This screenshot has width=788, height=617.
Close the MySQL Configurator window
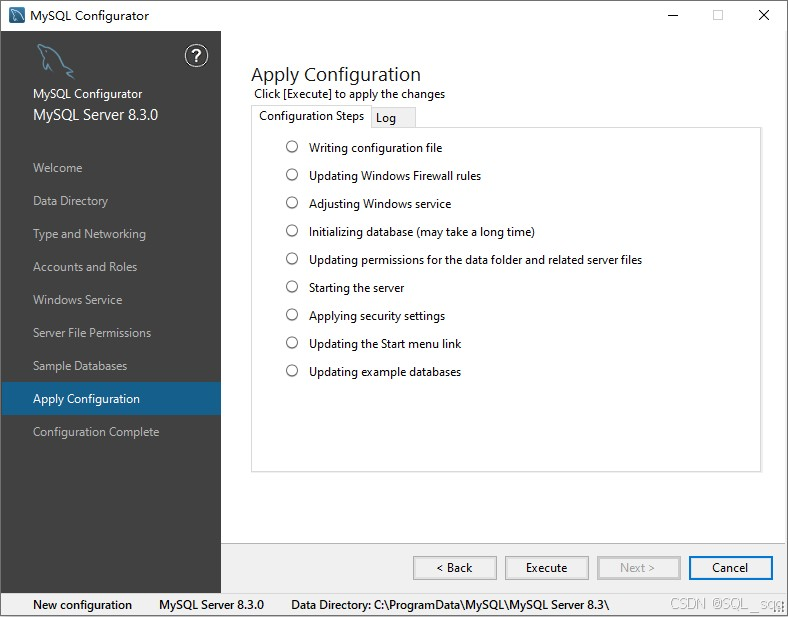(x=764, y=16)
